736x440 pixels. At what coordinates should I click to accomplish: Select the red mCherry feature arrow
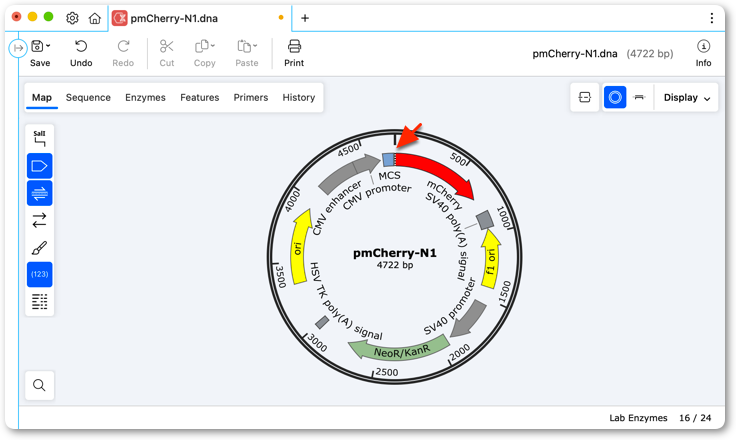click(x=439, y=171)
